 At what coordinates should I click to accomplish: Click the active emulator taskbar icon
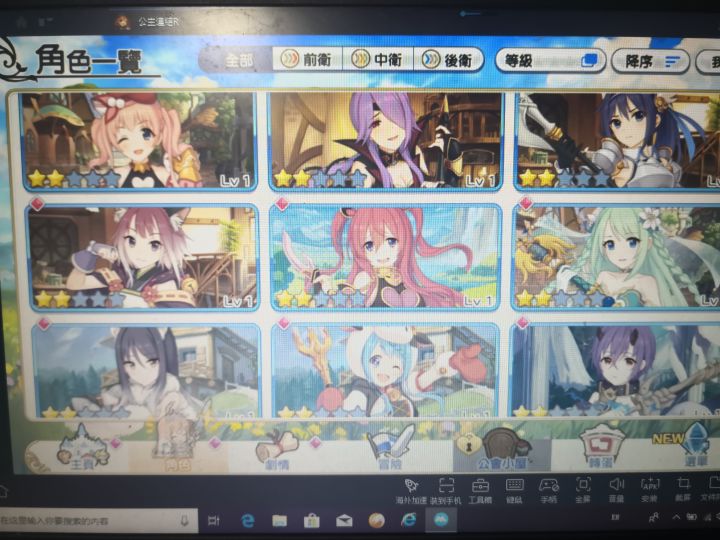pos(442,519)
